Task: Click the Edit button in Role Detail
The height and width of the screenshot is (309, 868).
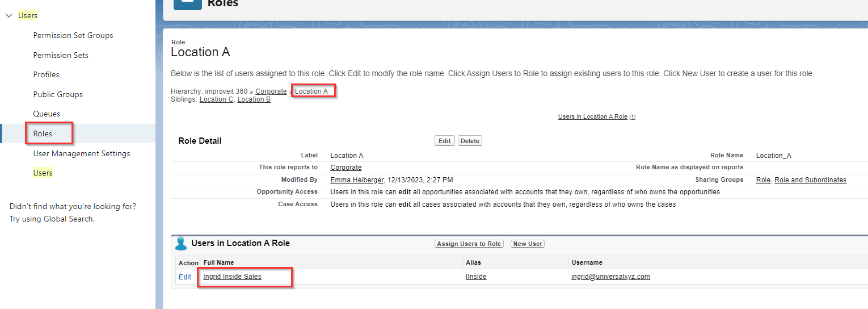Action: (x=445, y=141)
